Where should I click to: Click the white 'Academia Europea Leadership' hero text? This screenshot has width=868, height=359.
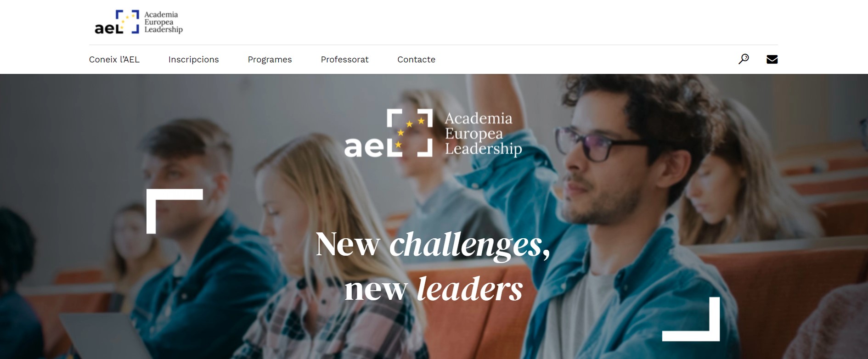[483, 134]
